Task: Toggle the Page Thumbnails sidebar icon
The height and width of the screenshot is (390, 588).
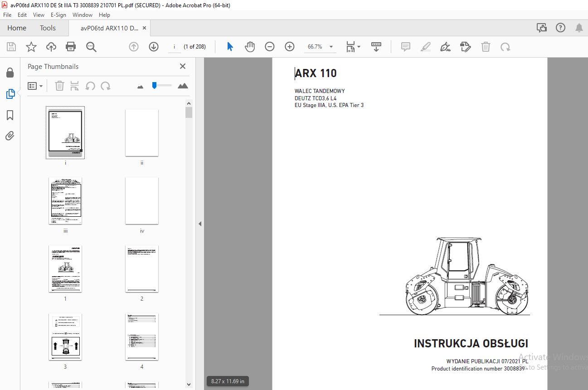Action: click(10, 94)
